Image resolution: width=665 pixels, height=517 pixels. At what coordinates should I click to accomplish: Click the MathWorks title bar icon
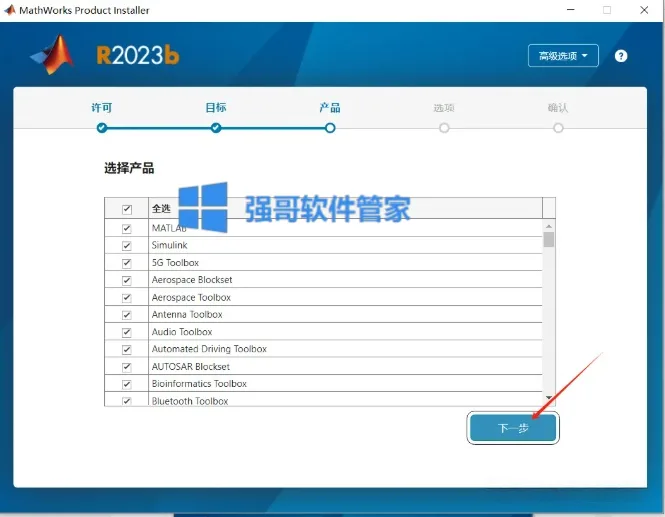pos(10,10)
